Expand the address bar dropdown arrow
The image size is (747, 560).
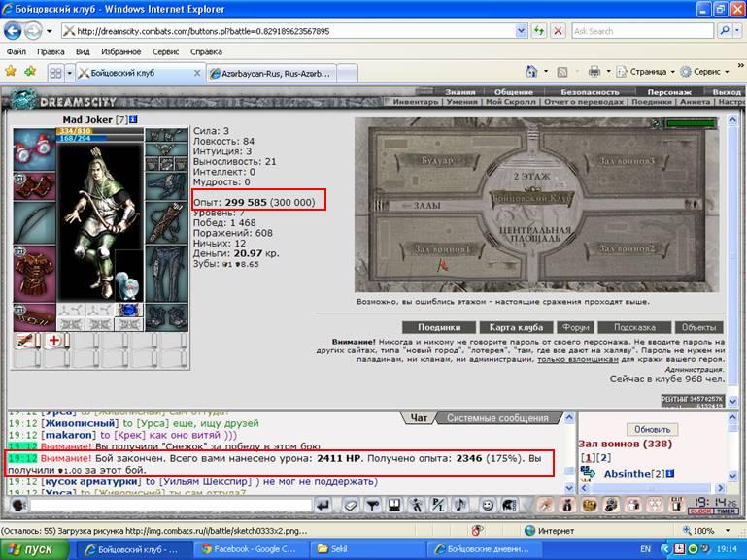522,31
